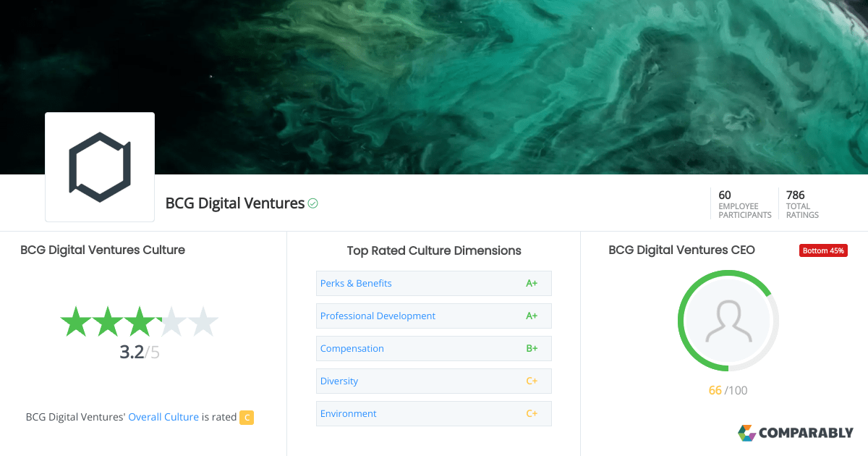Click the 66/100 CEO score text
The height and width of the screenshot is (456, 868).
(728, 390)
